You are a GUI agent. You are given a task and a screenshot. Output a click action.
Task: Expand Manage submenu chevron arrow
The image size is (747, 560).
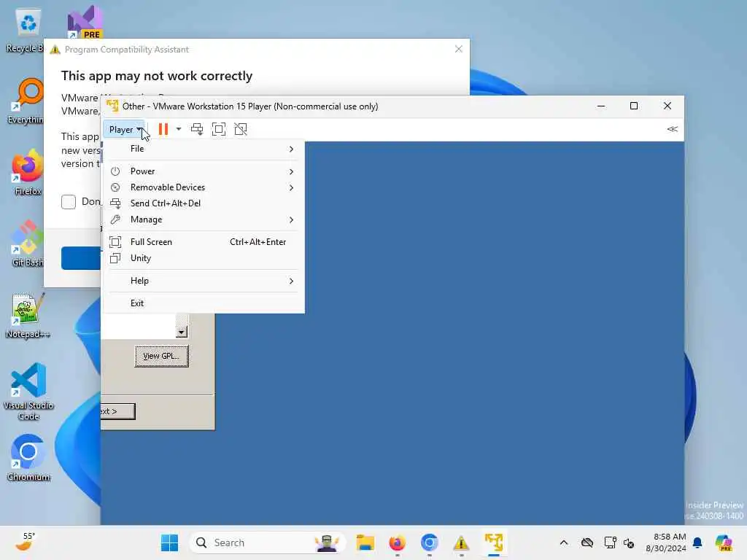[291, 219]
